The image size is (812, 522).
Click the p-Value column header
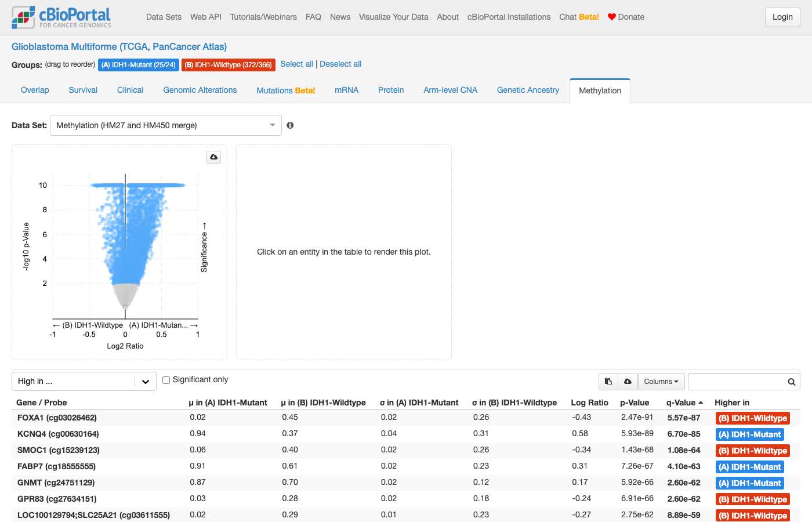pos(635,403)
